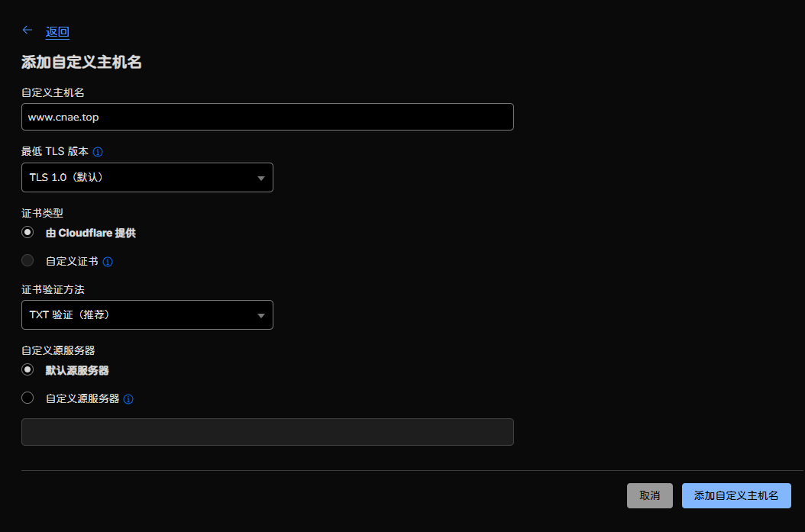This screenshot has height=532, width=805.
Task: Focus the www.cnae.top hostname field
Action: pos(267,117)
